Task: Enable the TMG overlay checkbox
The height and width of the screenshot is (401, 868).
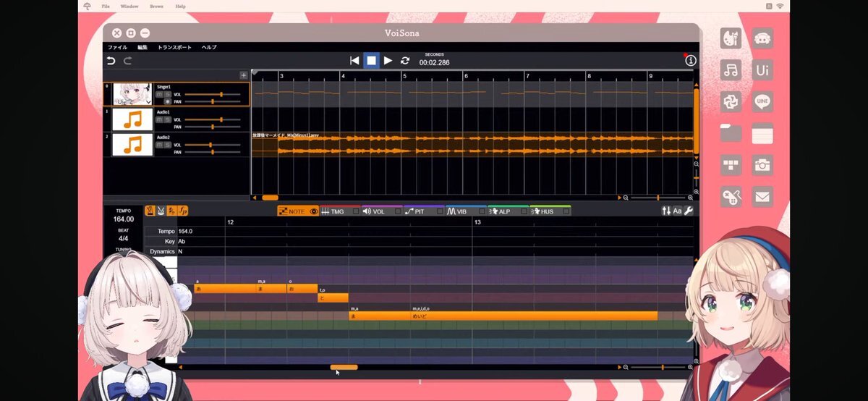Action: pos(355,211)
